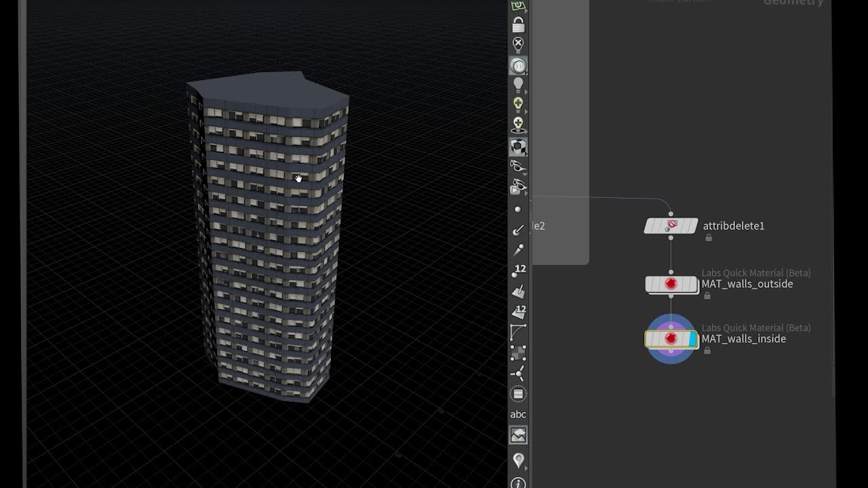Image resolution: width=868 pixels, height=488 pixels.
Task: Toggle display point numbers icon
Action: click(x=518, y=271)
